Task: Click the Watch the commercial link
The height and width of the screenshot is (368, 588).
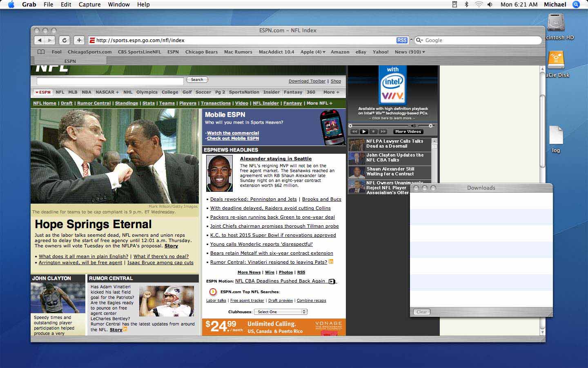Action: click(x=233, y=133)
